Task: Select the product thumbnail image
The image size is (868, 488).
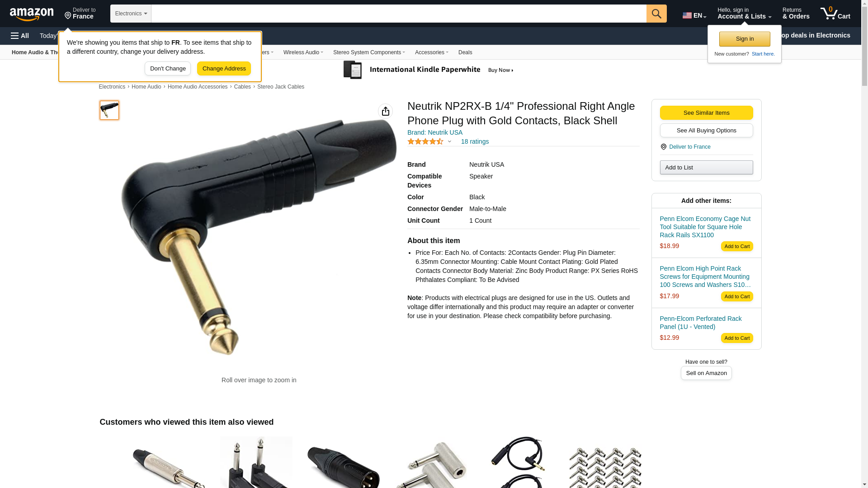Action: (109, 110)
